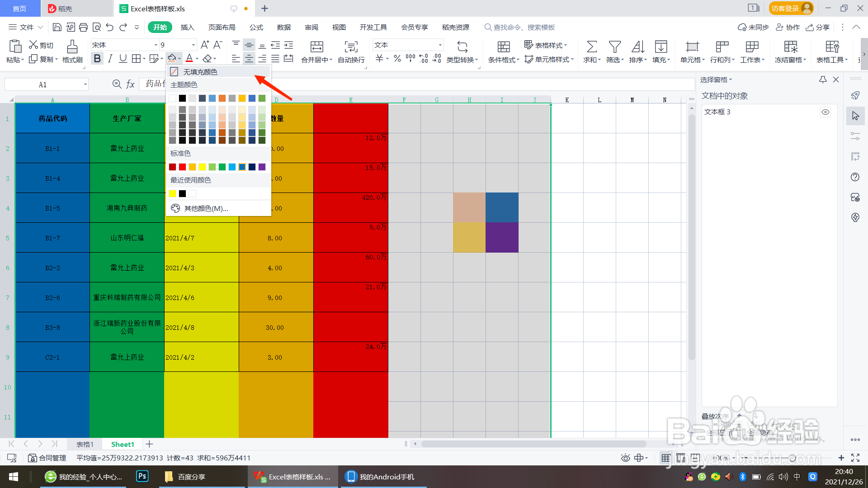868x488 pixels.
Task: Click the cell name box A1
Action: pyautogui.click(x=43, y=84)
